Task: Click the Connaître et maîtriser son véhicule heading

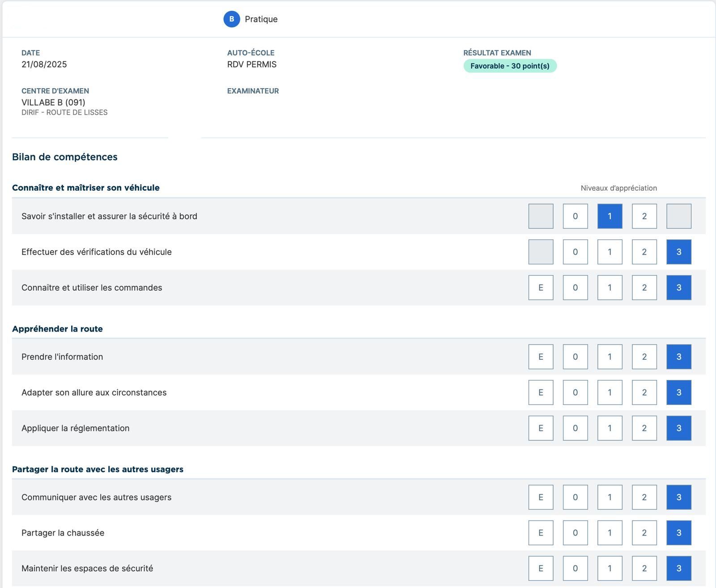Action: point(85,187)
